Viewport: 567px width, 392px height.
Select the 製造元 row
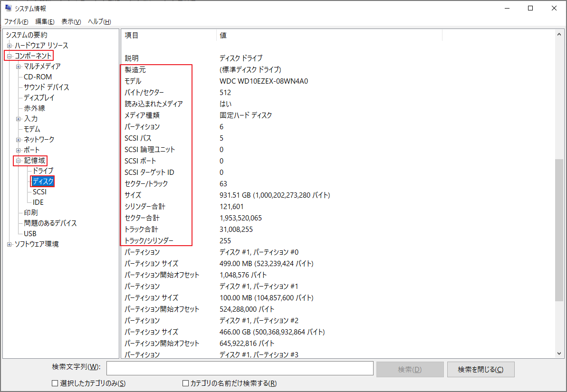tap(338, 69)
